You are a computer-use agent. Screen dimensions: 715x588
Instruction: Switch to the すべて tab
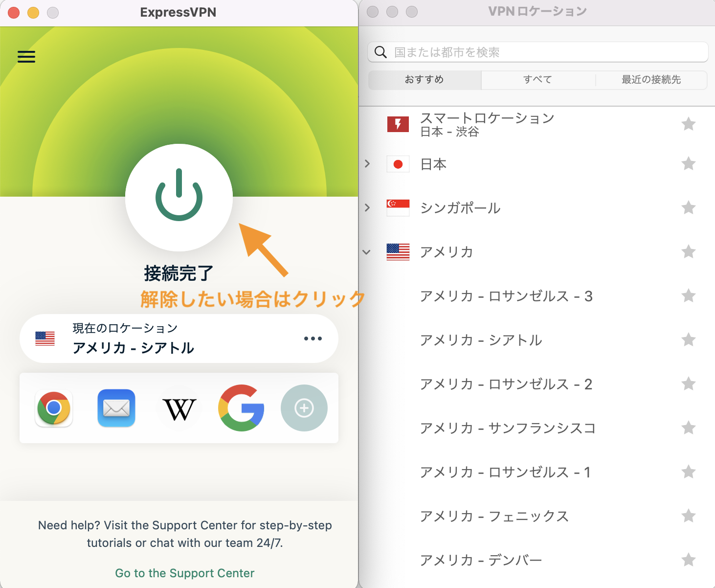[x=538, y=80]
